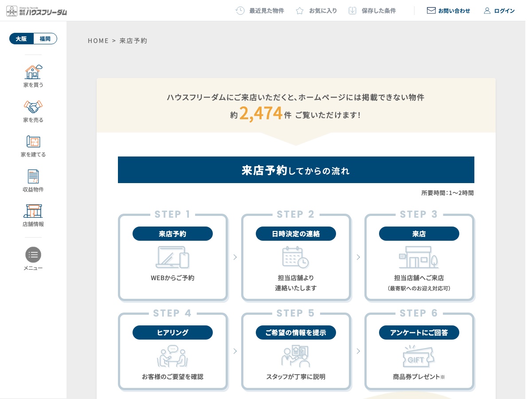Click the GIFT ticket icon in STEP 6
532x399 pixels.
(419, 356)
